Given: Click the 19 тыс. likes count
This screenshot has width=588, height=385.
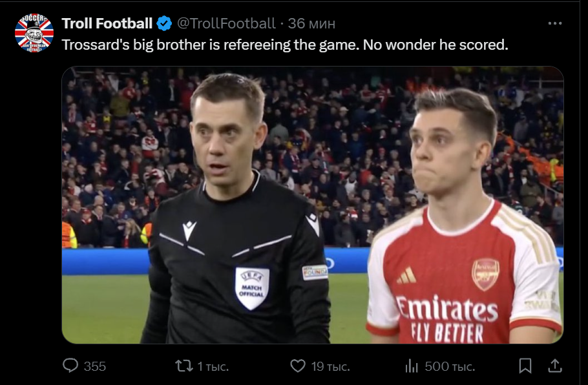Looking at the screenshot, I should [x=330, y=367].
